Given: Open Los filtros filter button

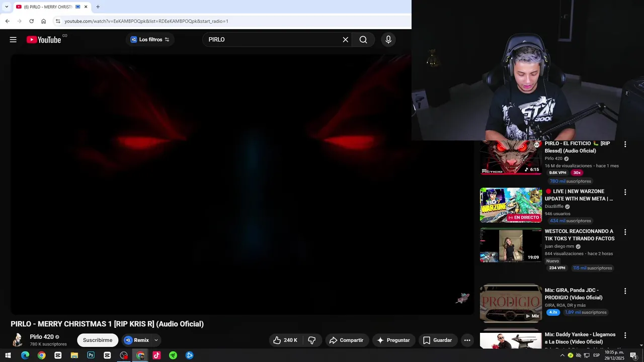Looking at the screenshot, I should tap(149, 40).
